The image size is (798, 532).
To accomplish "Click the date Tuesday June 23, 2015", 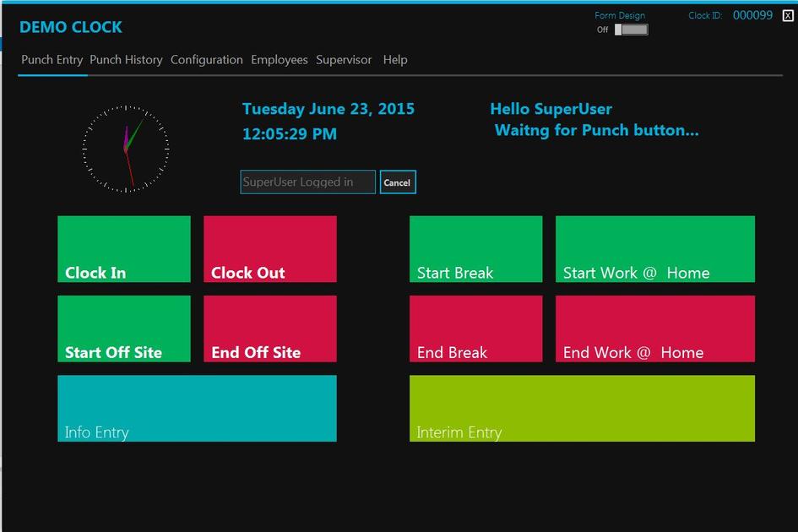I will pos(328,109).
